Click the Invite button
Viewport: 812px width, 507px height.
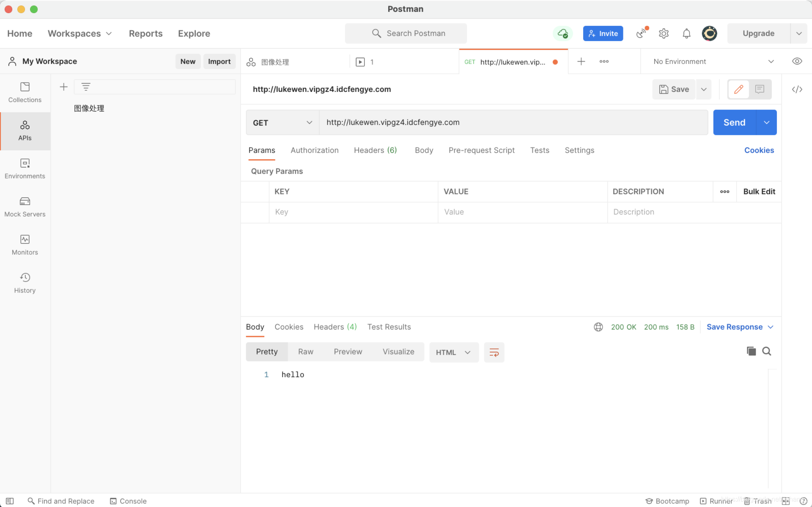point(603,33)
